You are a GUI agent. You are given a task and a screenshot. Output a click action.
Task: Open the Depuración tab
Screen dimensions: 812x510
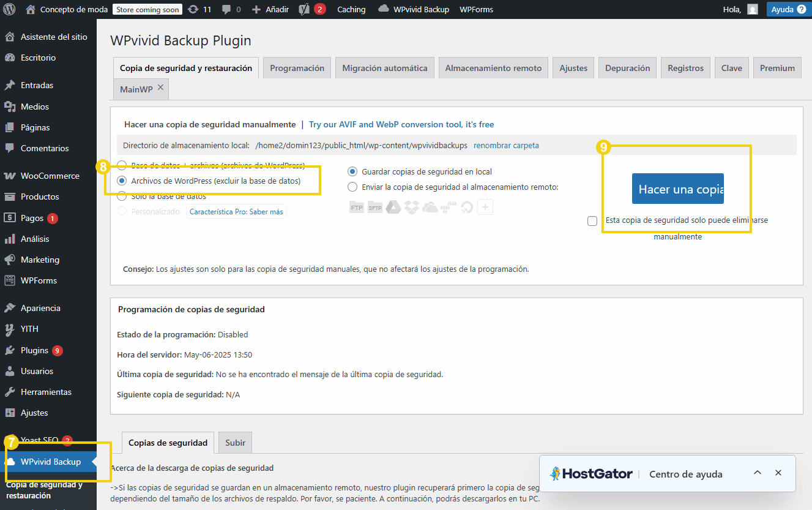point(628,68)
